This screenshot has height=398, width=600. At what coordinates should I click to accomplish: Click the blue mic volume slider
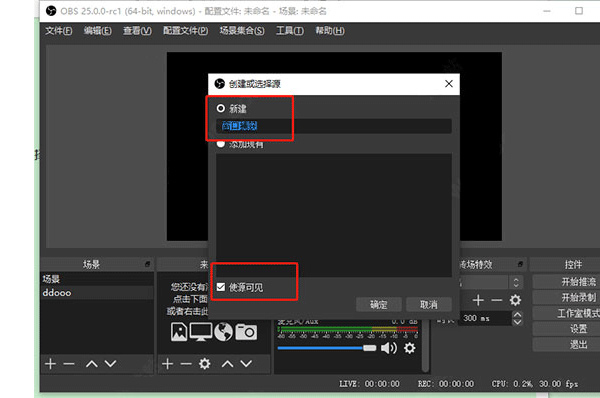click(326, 348)
